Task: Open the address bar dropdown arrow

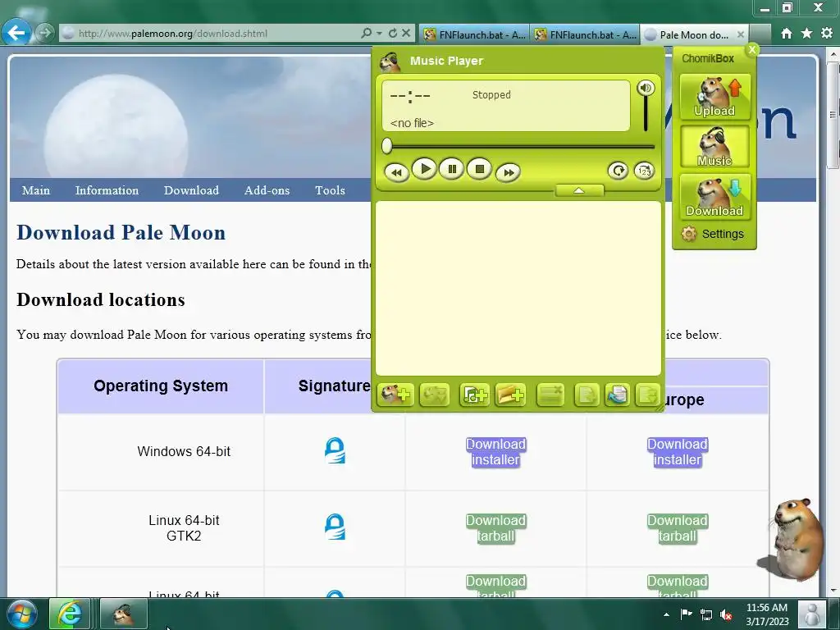Action: click(x=379, y=33)
